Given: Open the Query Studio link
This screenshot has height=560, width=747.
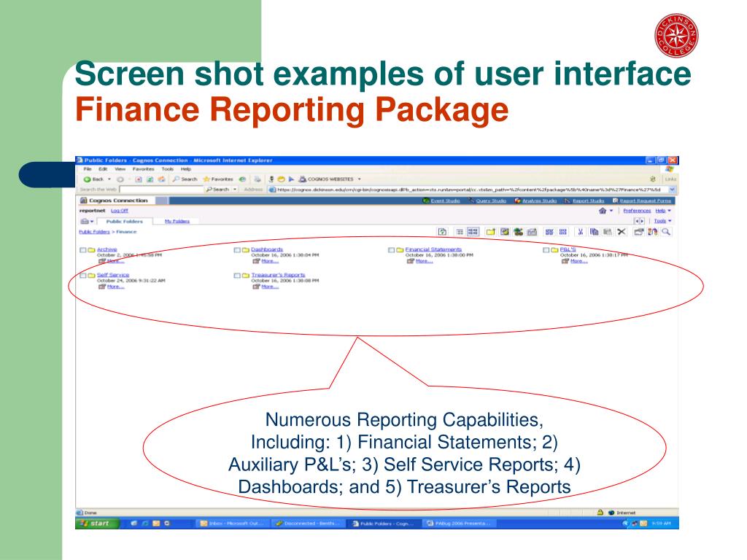Looking at the screenshot, I should click(491, 201).
